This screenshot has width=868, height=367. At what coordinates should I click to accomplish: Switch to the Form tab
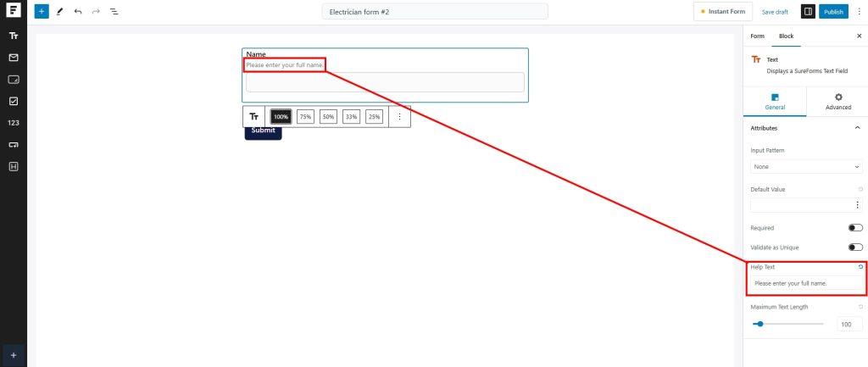click(757, 36)
